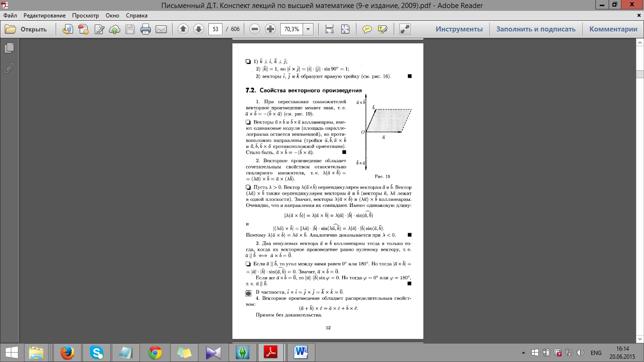The height and width of the screenshot is (362, 644).
Task: Print the document with printer icon
Action: (146, 29)
